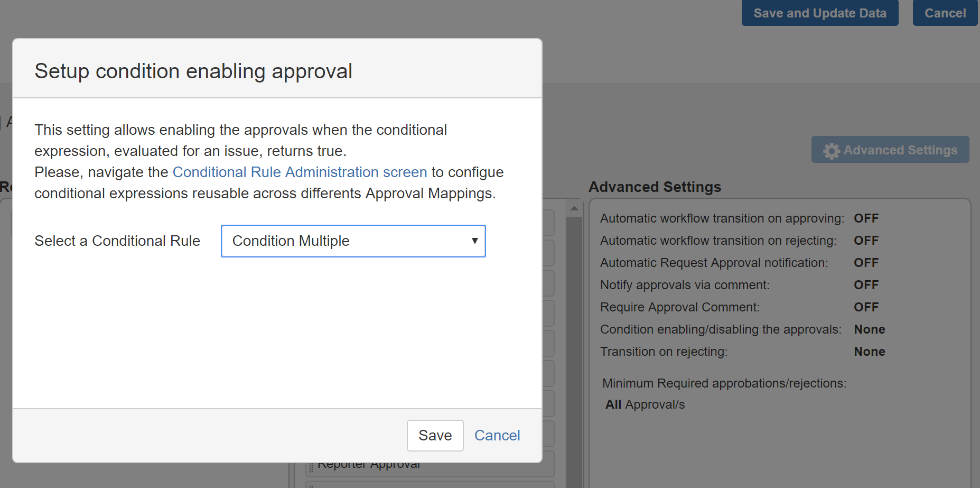Click the top-right Cancel button
This screenshot has height=488, width=980.
(x=945, y=13)
